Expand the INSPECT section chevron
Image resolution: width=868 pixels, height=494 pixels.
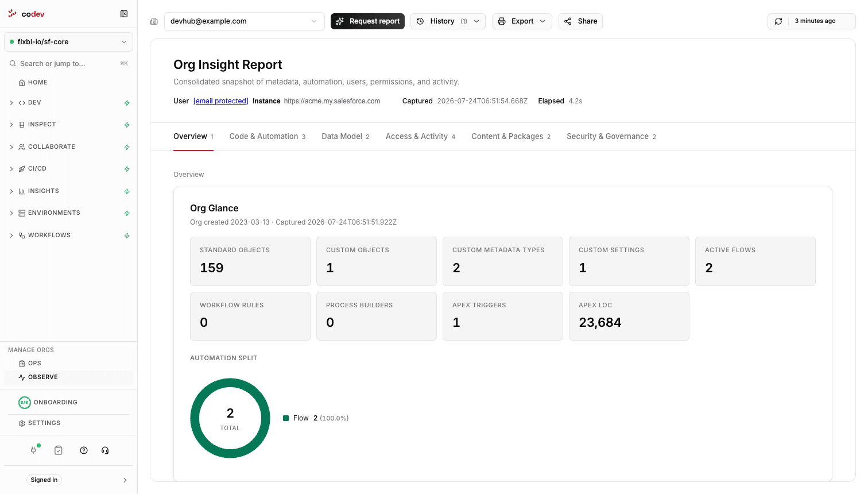coord(11,125)
